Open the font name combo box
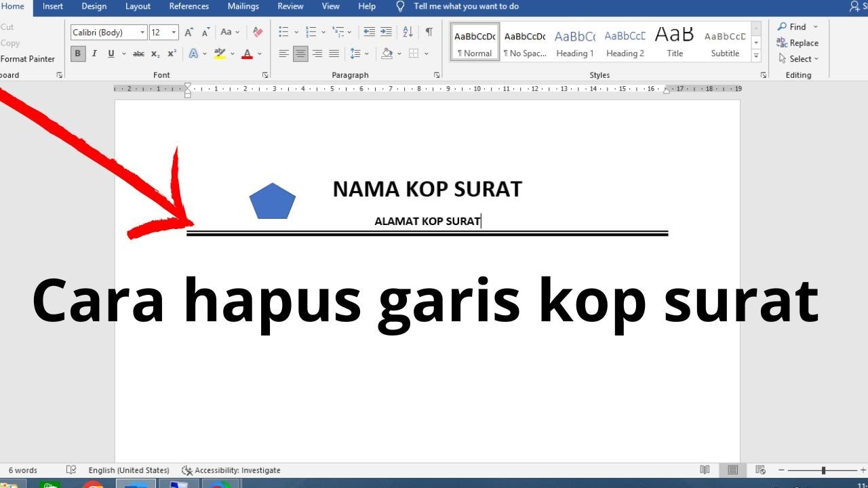 [109, 32]
